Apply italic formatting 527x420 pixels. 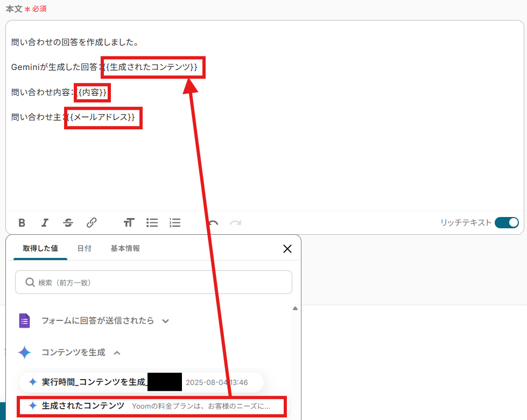coord(45,222)
